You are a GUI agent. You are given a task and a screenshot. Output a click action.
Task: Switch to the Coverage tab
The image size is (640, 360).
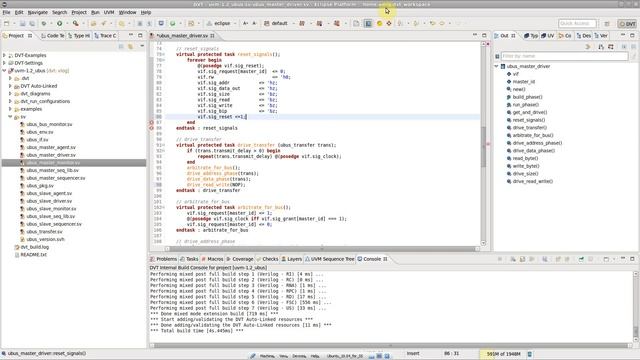pyautogui.click(x=240, y=259)
